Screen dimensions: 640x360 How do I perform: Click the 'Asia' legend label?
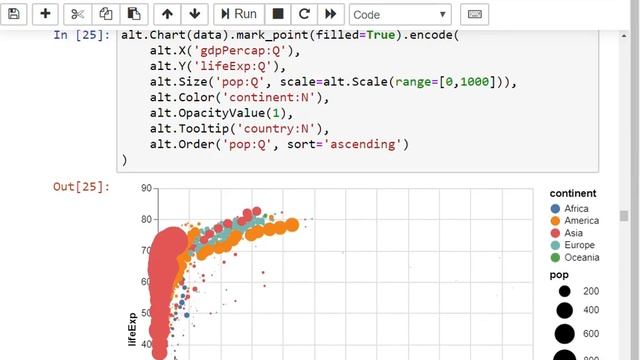(x=573, y=233)
